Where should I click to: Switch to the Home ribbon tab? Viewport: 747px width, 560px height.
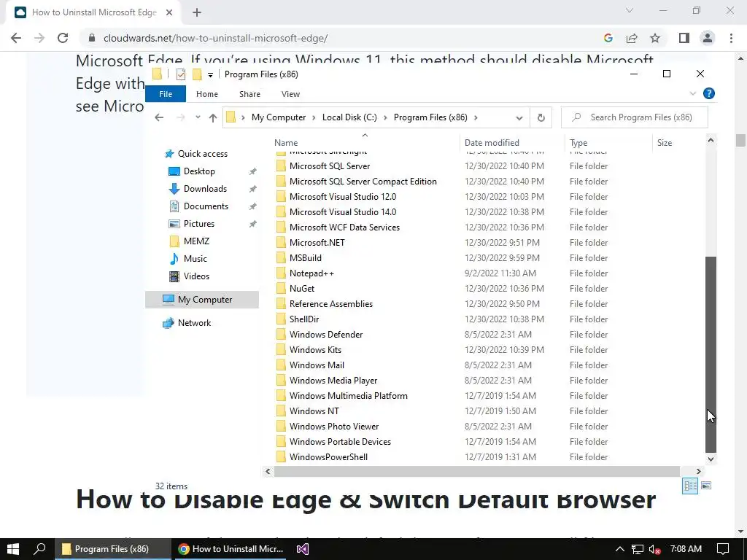[x=206, y=94]
